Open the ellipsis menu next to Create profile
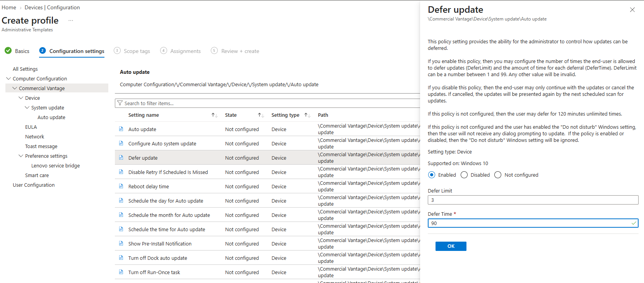 71,20
